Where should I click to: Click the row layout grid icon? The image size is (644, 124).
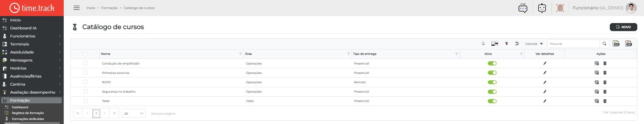coord(494,44)
